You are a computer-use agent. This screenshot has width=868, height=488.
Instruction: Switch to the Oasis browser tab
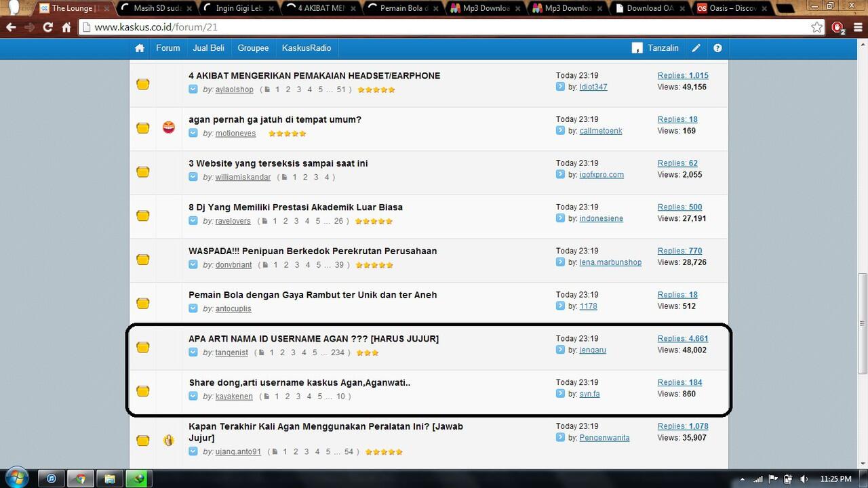731,8
